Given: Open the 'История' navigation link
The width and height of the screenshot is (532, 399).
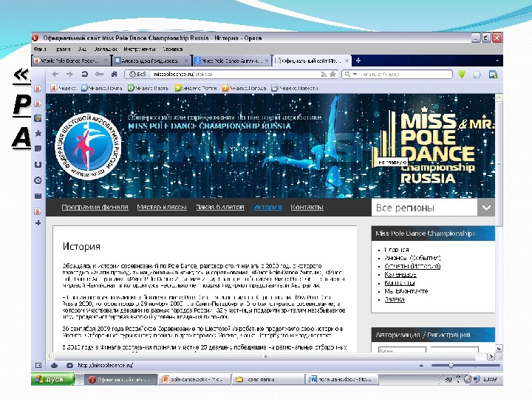Looking at the screenshot, I should point(267,207).
